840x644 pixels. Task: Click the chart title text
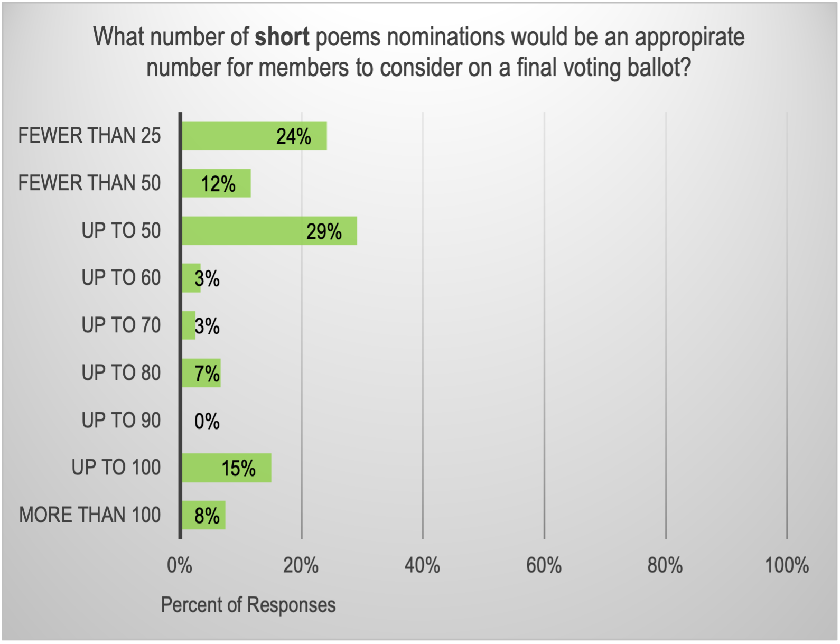tap(419, 52)
